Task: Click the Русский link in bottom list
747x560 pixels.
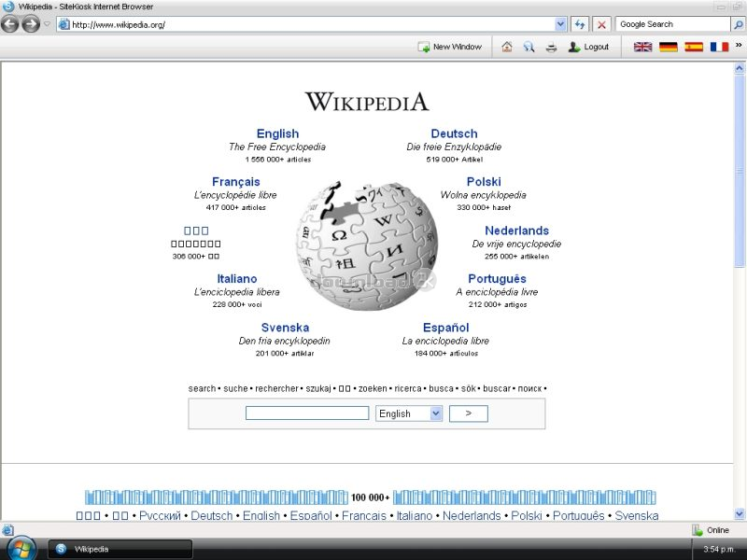Action: [x=160, y=515]
